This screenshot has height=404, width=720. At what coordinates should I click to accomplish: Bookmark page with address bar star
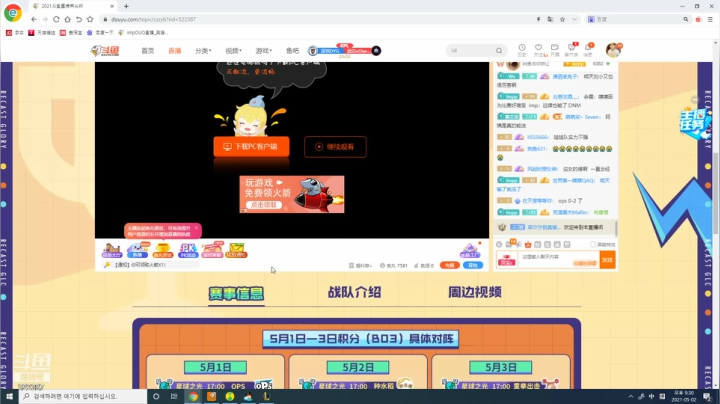coord(562,19)
